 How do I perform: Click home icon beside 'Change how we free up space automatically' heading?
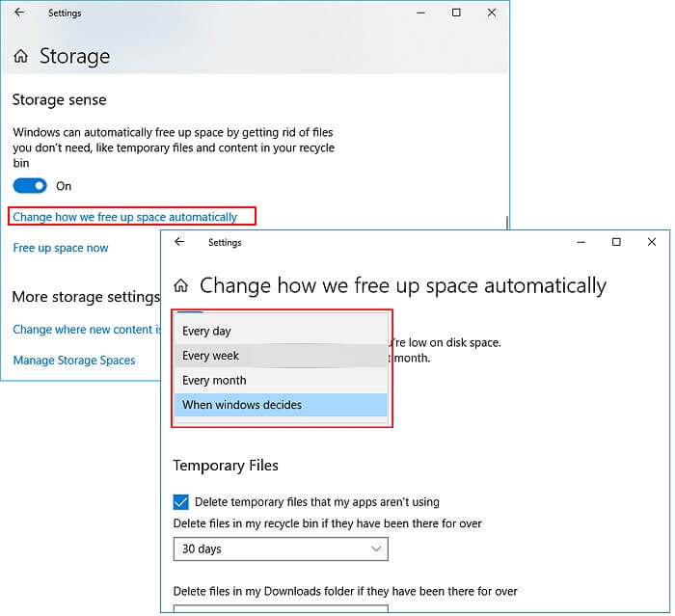coord(180,286)
